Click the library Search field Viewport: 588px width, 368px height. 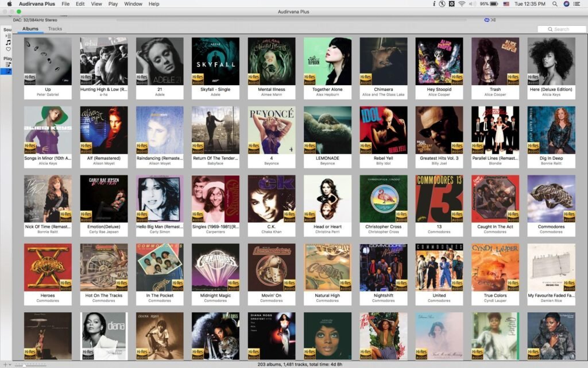[562, 29]
